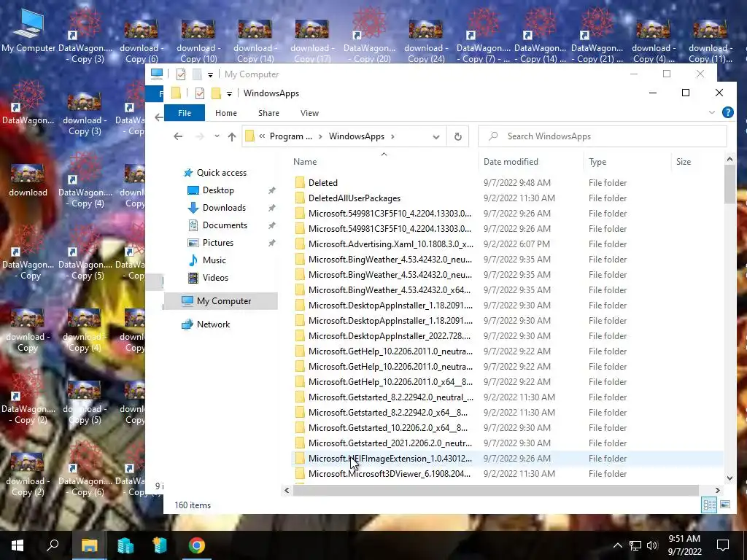Click Properties icon in WindowsApps quick access toolbar
The image size is (747, 560).
200,93
